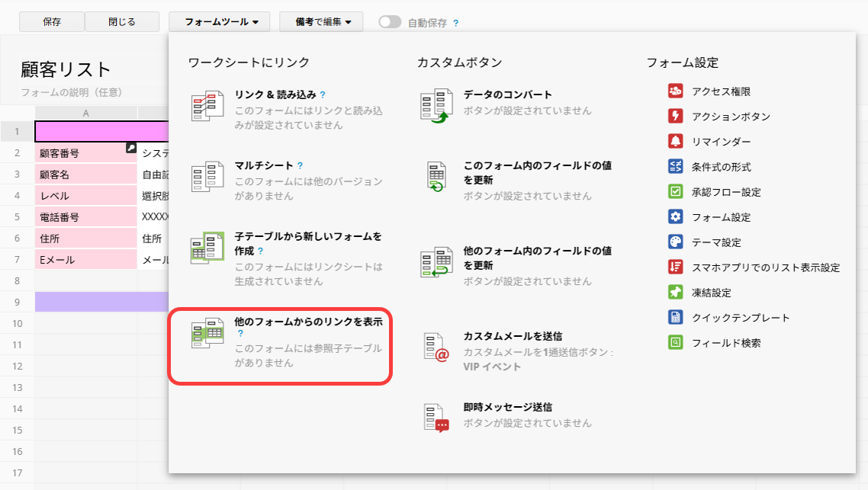
Task: Click the フォームの説明 description field
Action: click(x=72, y=92)
